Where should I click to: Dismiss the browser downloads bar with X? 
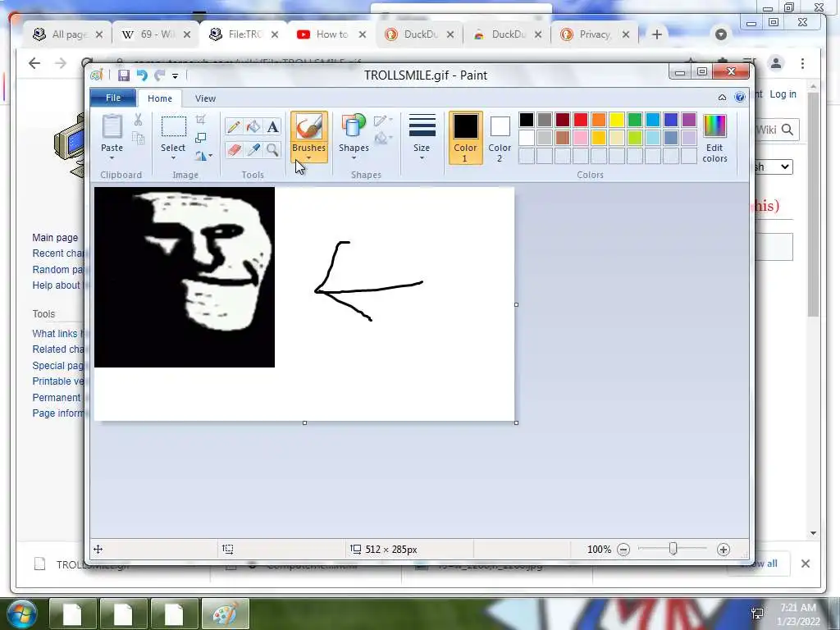pos(806,564)
